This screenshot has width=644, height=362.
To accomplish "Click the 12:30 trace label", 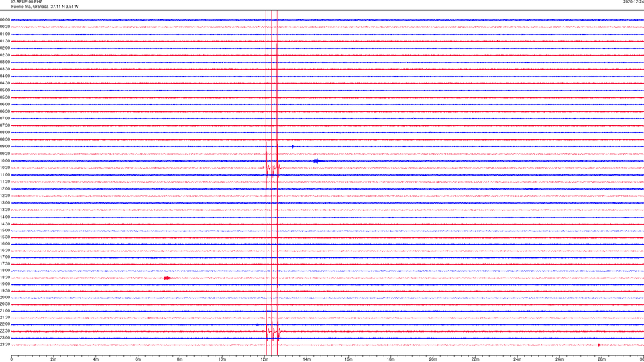I will click(5, 196).
